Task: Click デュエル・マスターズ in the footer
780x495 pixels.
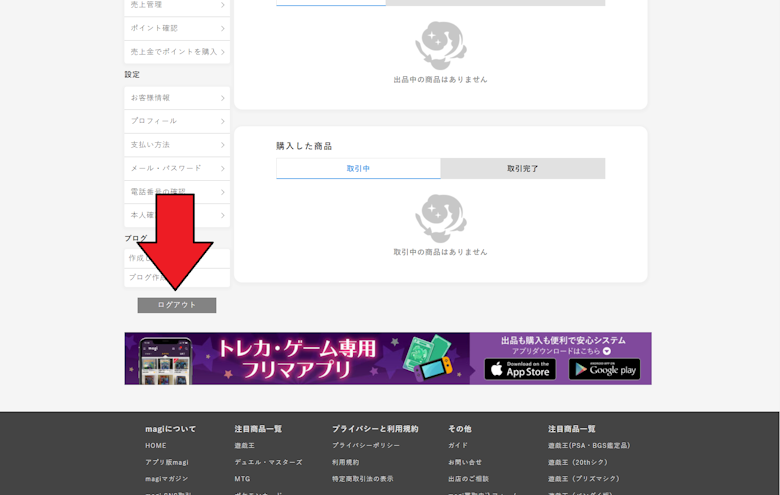Action: (x=268, y=462)
